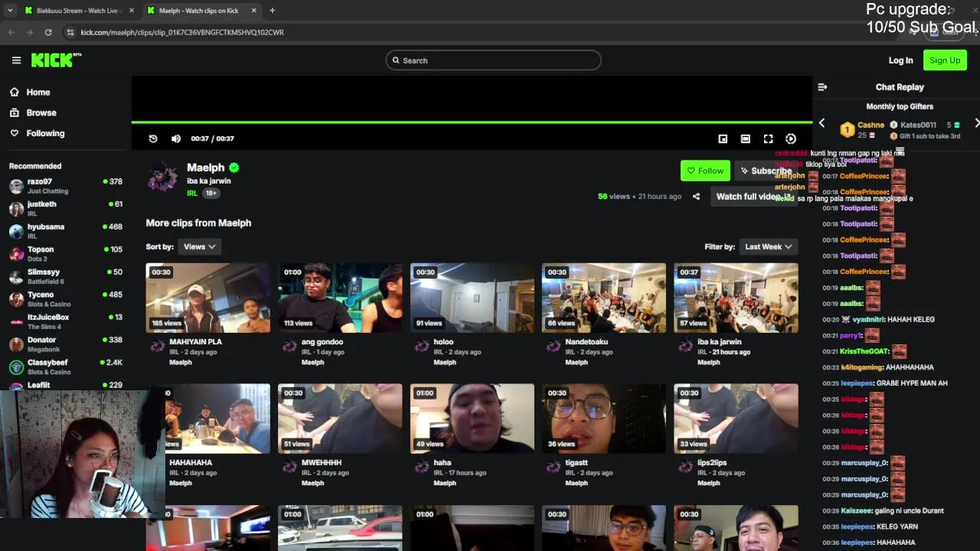Open a new browser tab

(x=273, y=11)
